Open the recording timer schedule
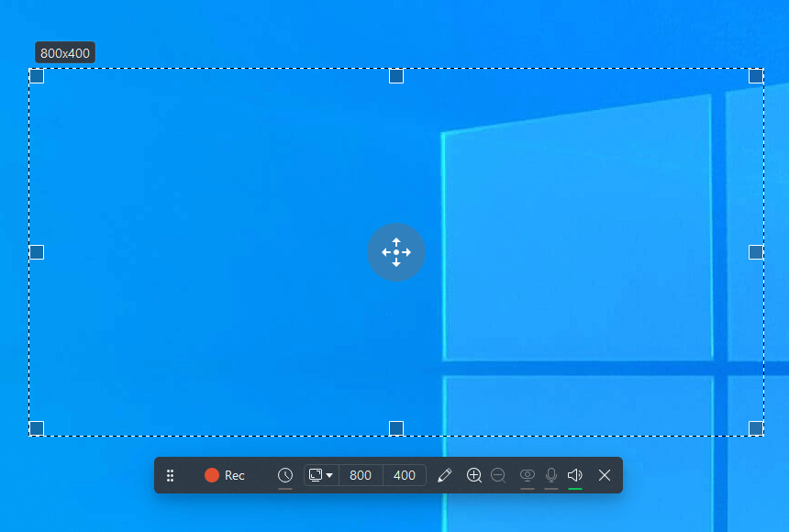 point(285,475)
